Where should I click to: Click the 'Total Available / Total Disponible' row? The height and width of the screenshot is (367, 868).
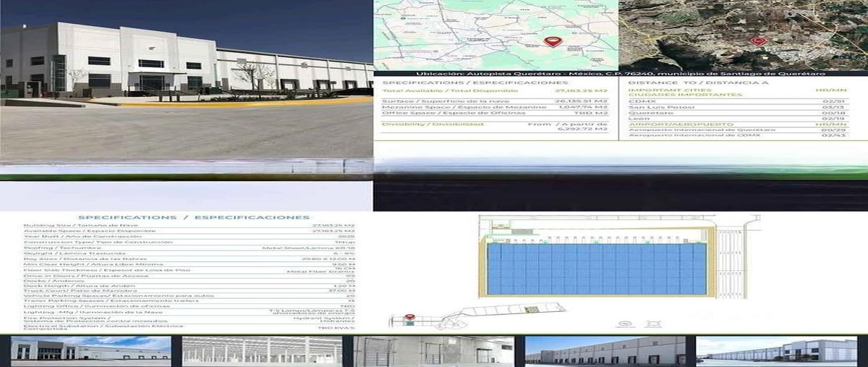point(495,90)
